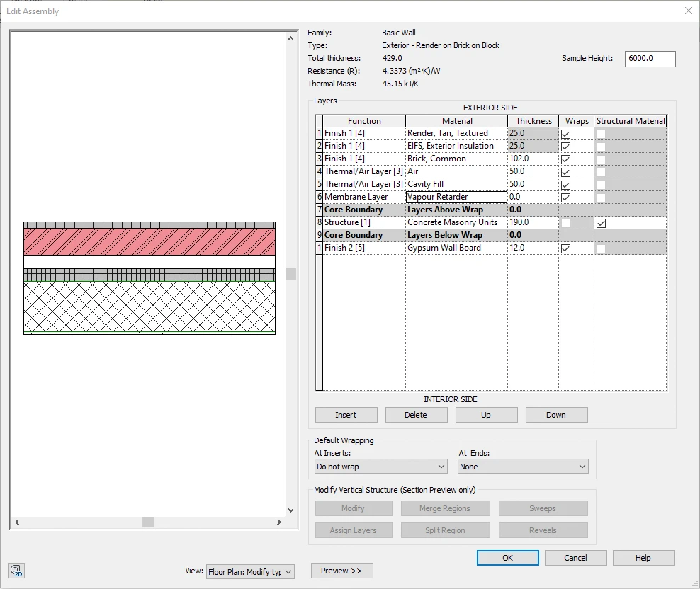Screen dimensions: 700x589
Task: Open the At Inserts wrapping dropdown
Action: [380, 467]
